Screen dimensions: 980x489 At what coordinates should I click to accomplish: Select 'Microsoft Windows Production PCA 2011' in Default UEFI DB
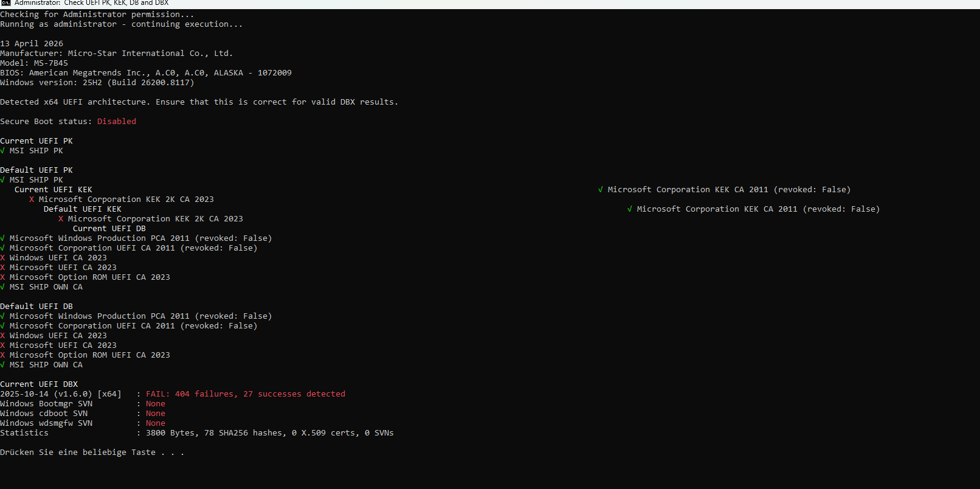coord(141,316)
